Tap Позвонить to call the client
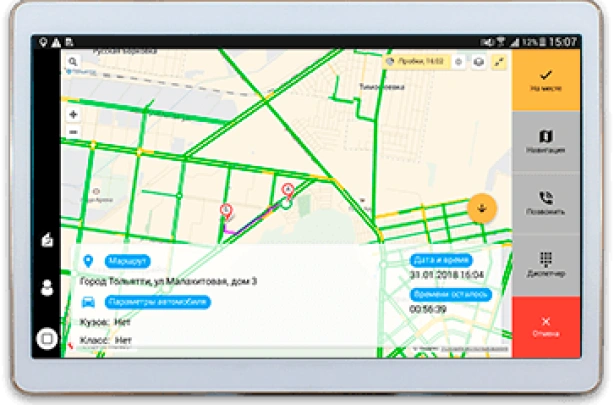The height and width of the screenshot is (405, 614). (x=546, y=203)
